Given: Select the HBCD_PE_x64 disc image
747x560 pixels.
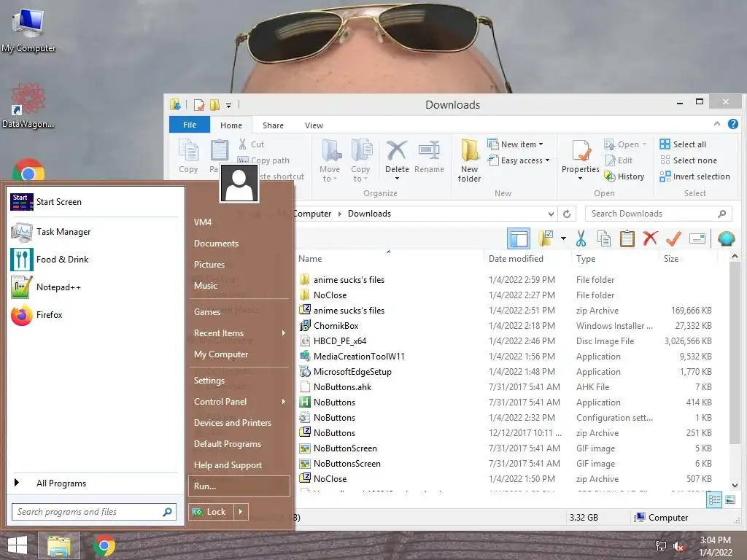Looking at the screenshot, I should (339, 341).
